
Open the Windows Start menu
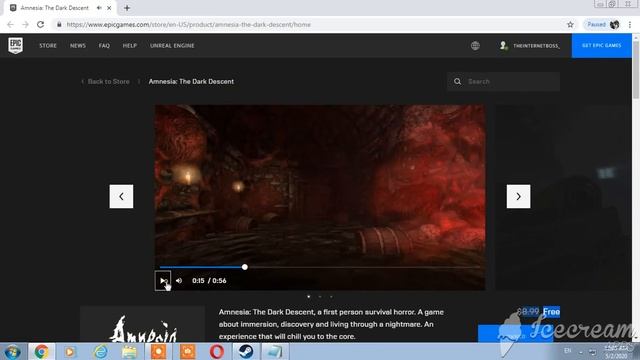click(13, 351)
